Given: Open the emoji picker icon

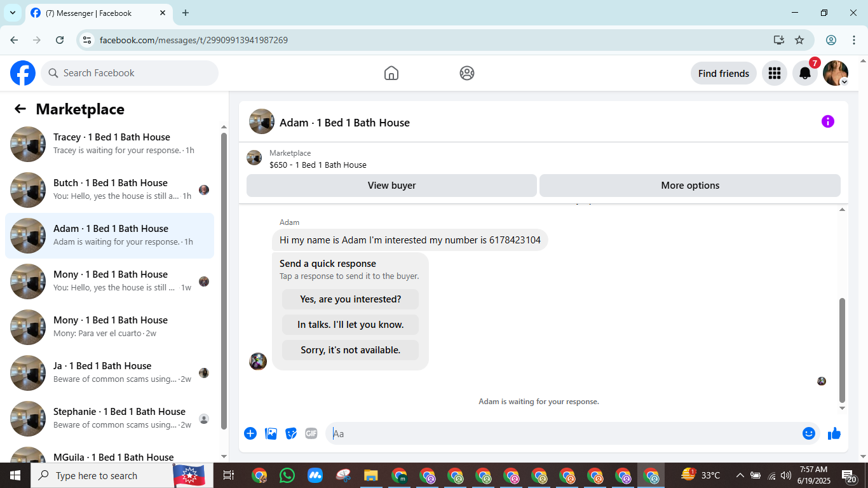Looking at the screenshot, I should pyautogui.click(x=809, y=433).
